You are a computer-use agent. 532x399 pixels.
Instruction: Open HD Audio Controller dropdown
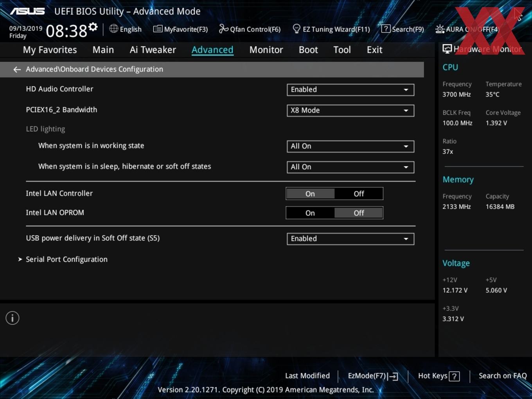tap(350, 90)
